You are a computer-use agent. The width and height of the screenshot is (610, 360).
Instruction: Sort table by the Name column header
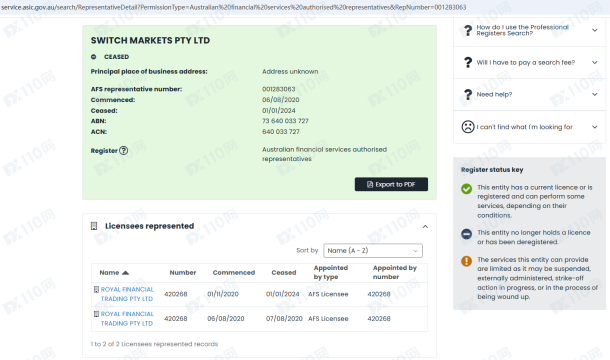click(x=114, y=272)
